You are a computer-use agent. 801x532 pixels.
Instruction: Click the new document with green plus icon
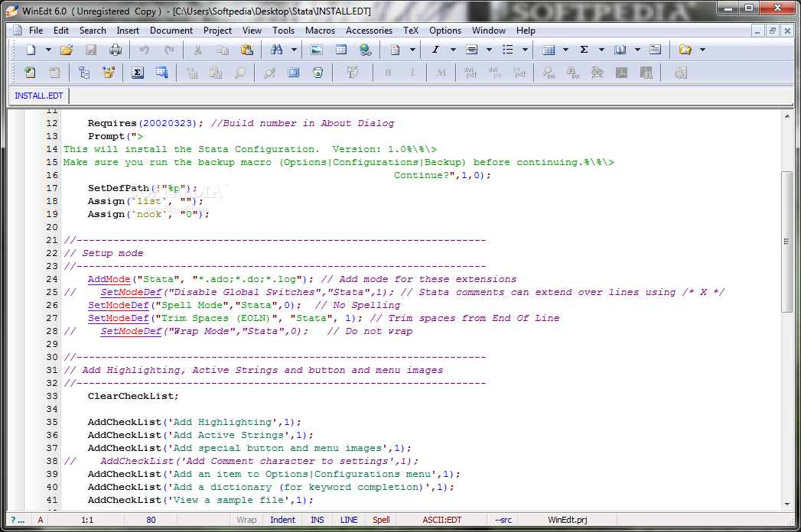[30, 73]
